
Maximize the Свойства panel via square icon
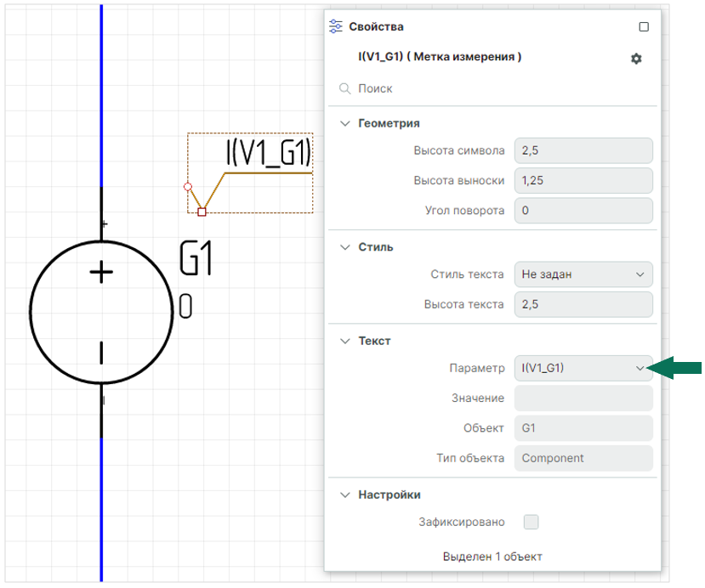(x=644, y=27)
